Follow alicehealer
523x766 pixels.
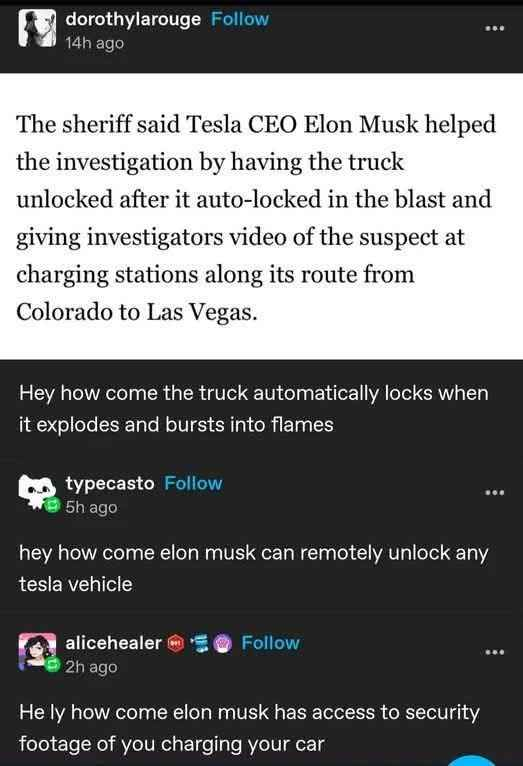(271, 643)
